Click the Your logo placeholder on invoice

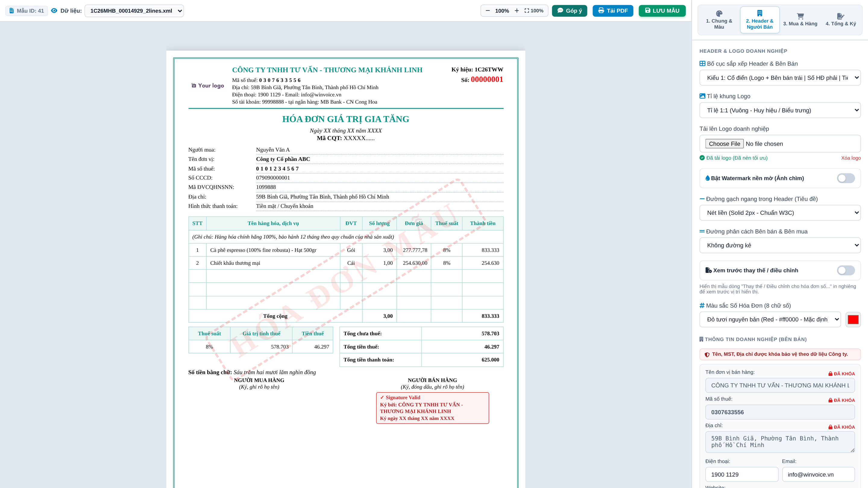pyautogui.click(x=208, y=86)
